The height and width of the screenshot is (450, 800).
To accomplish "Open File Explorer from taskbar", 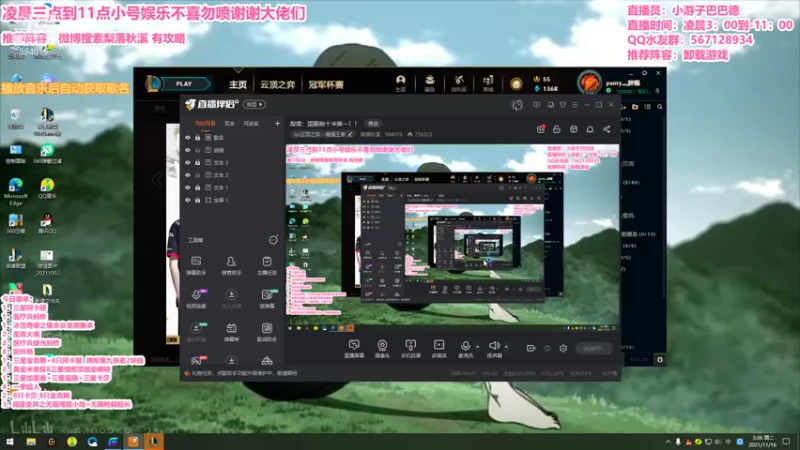I will click(x=31, y=442).
